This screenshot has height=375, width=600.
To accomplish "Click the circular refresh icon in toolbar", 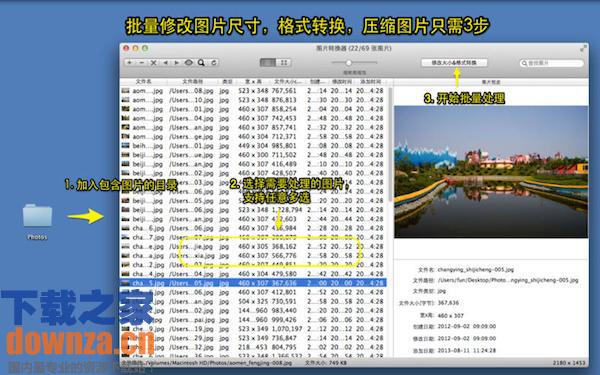I will pyautogui.click(x=214, y=62).
